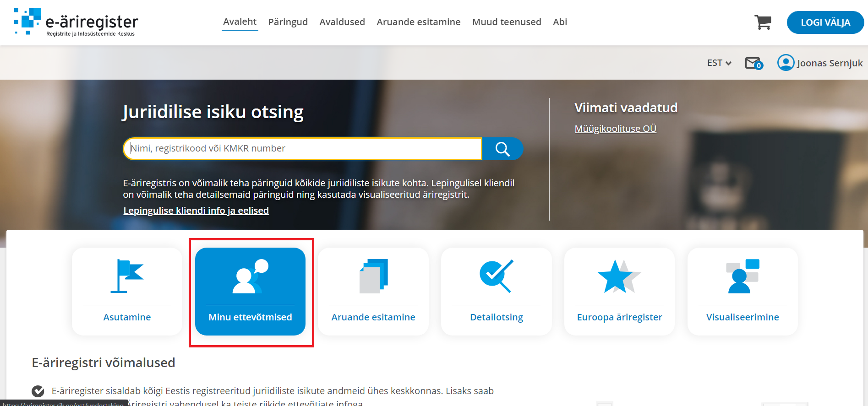
Task: Open the Minu ettevõtmised tile
Action: point(250,292)
